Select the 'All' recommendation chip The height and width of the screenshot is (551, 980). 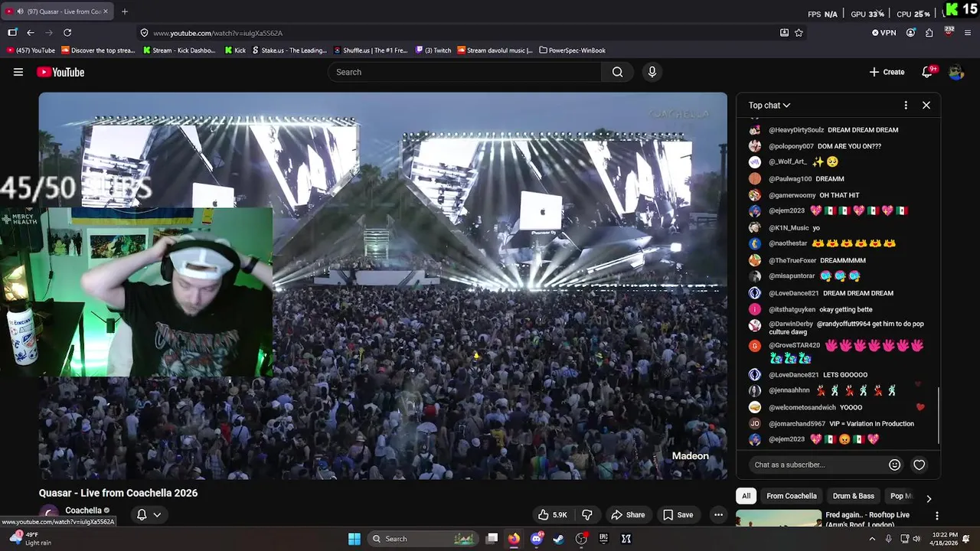(746, 496)
